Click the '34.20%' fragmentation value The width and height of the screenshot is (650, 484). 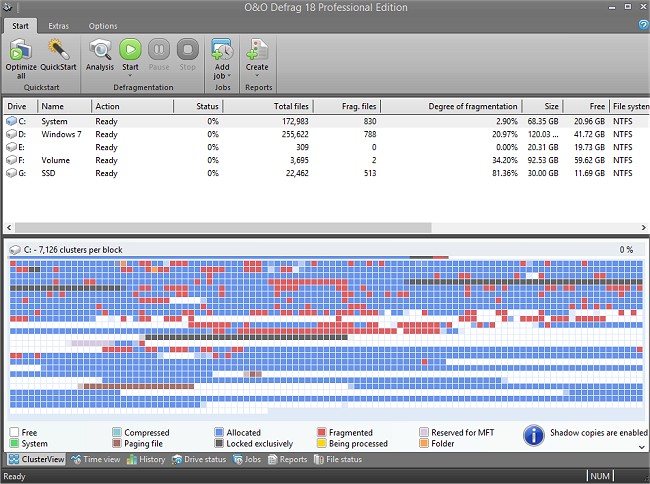tap(504, 160)
